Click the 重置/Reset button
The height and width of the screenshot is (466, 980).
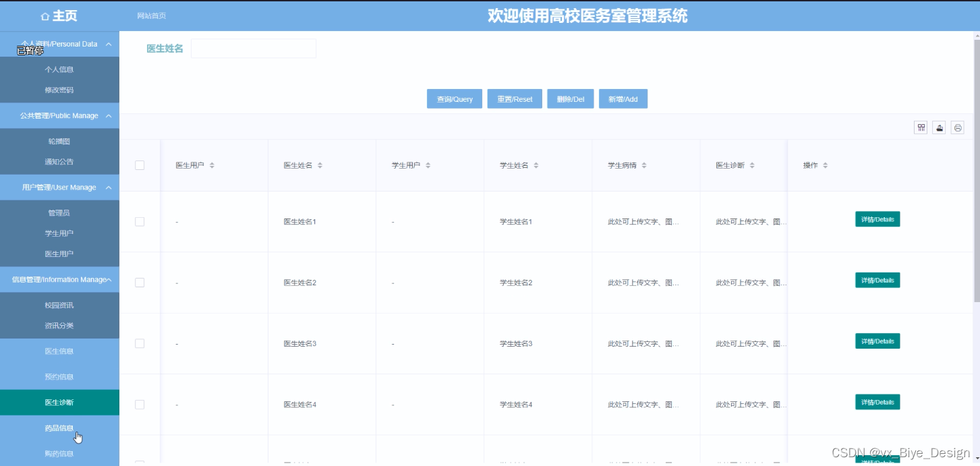coord(515,99)
